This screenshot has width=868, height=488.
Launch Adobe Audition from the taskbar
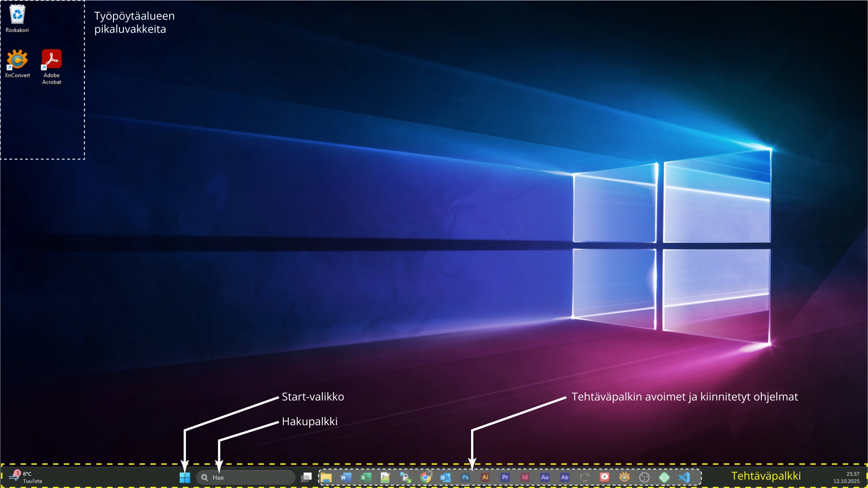click(545, 477)
